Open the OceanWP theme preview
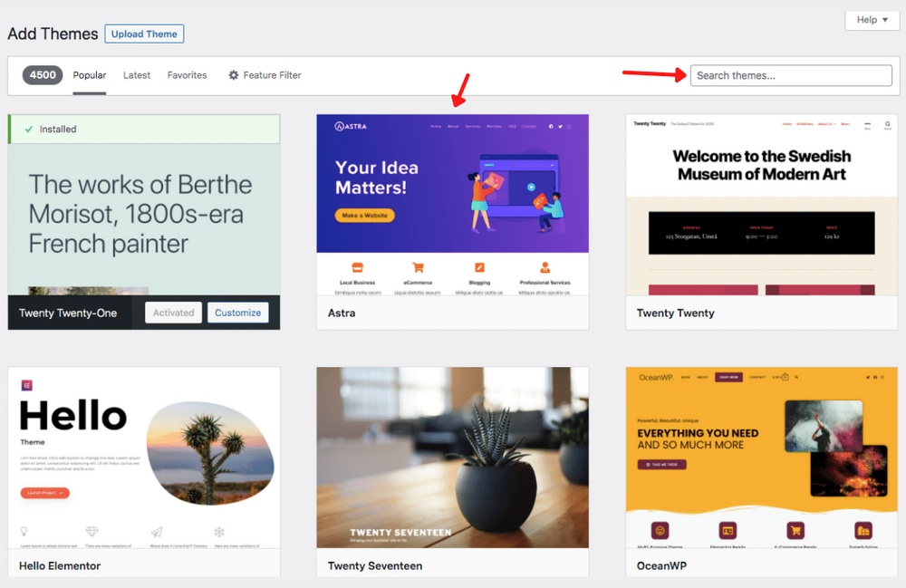Viewport: 906px width, 588px height. point(761,458)
